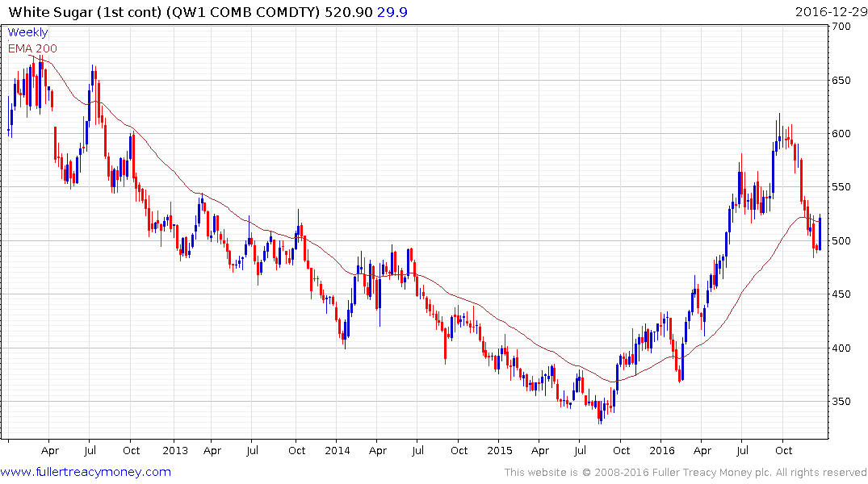Click the 650 price axis label
Image resolution: width=868 pixels, height=484 pixels.
point(841,80)
